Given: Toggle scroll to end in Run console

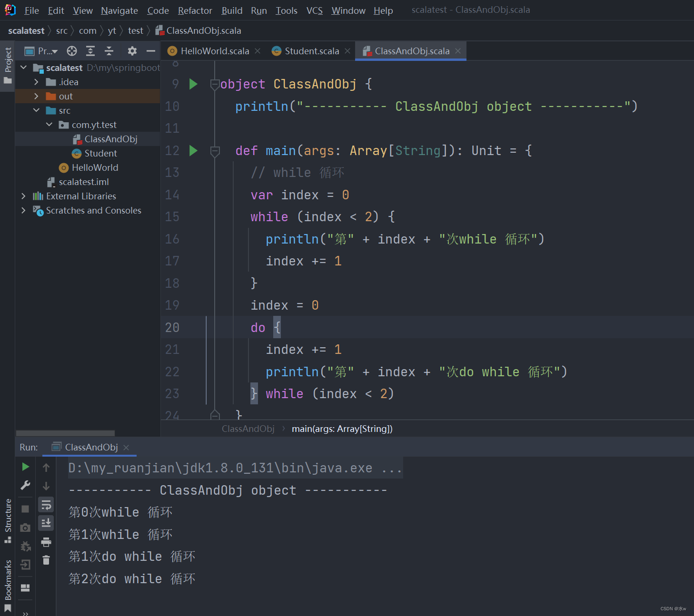Looking at the screenshot, I should click(46, 523).
